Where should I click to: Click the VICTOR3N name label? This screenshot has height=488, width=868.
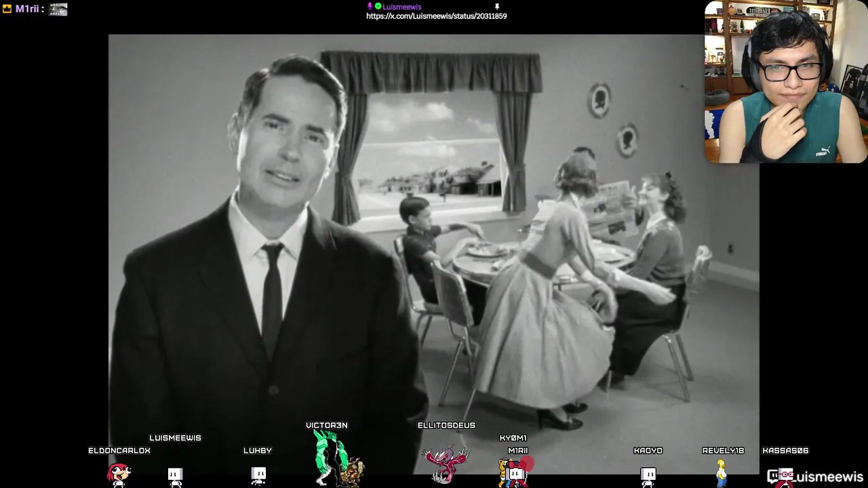coord(327,426)
